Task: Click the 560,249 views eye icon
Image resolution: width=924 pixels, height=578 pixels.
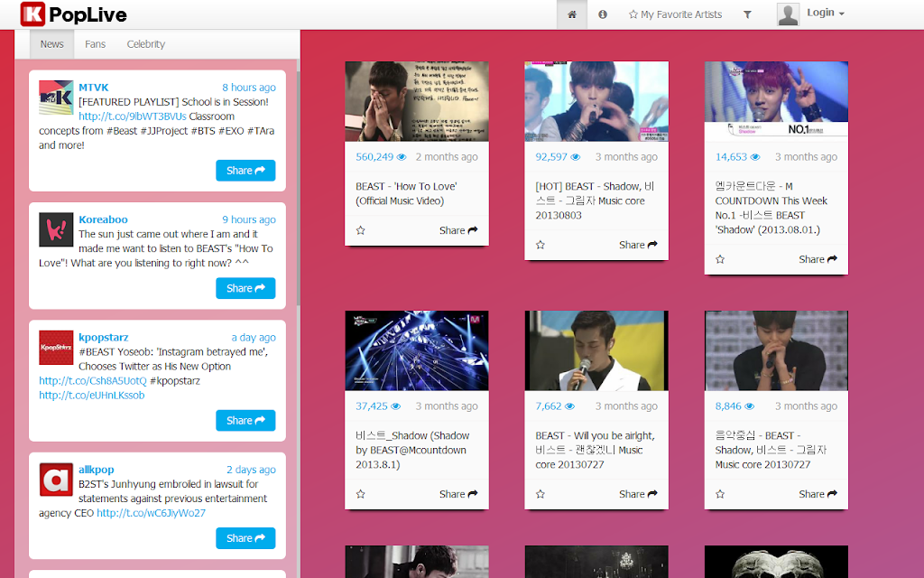Action: (402, 157)
